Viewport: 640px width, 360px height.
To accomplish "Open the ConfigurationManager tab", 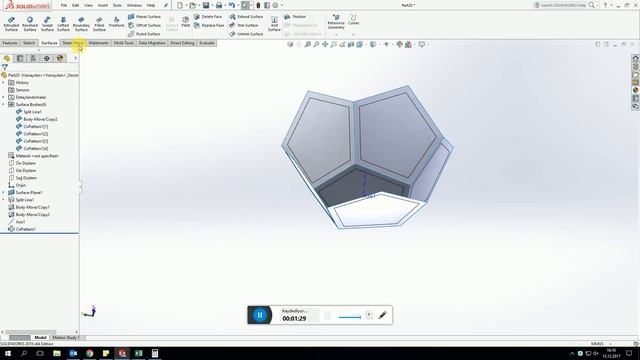I will click(x=33, y=58).
